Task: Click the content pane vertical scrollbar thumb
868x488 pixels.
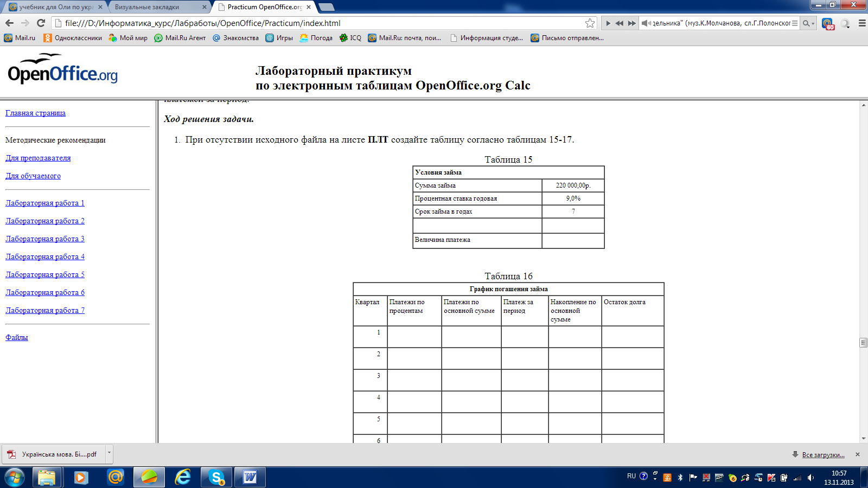Action: (x=863, y=343)
